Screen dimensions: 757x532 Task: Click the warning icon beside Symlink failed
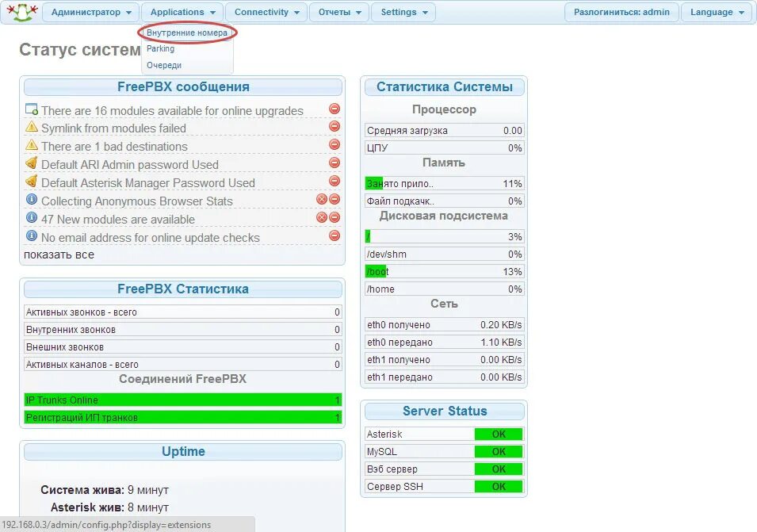(32, 127)
